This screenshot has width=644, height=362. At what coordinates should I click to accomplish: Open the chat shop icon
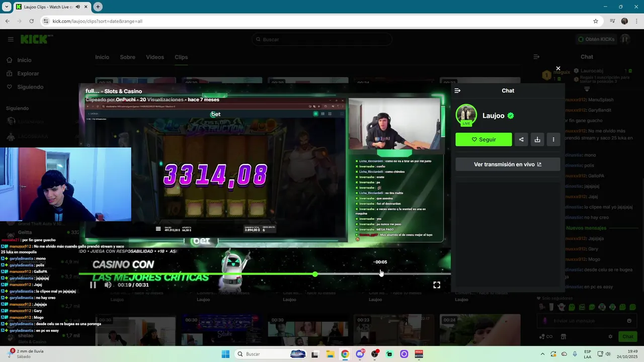(563, 336)
